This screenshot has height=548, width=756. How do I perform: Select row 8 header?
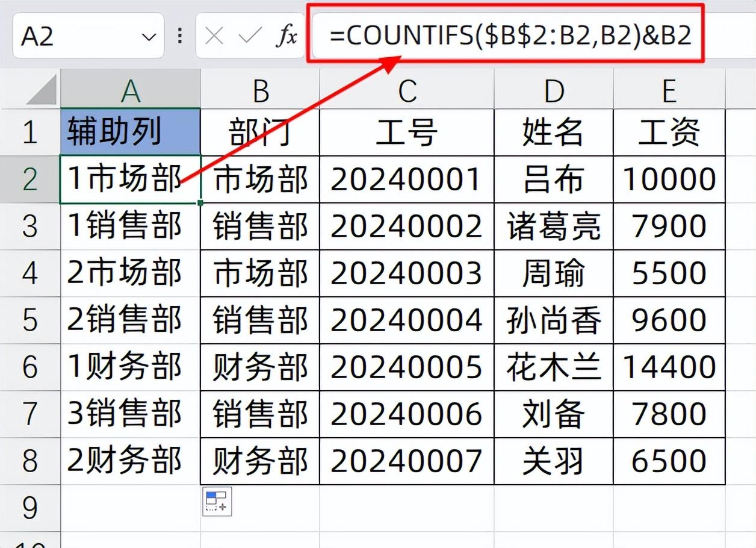tap(30, 461)
